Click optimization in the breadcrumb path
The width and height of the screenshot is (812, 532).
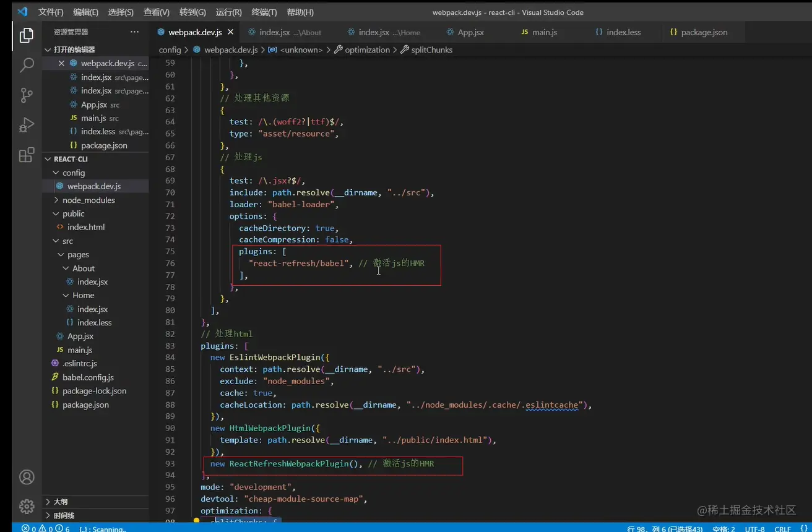pyautogui.click(x=367, y=49)
